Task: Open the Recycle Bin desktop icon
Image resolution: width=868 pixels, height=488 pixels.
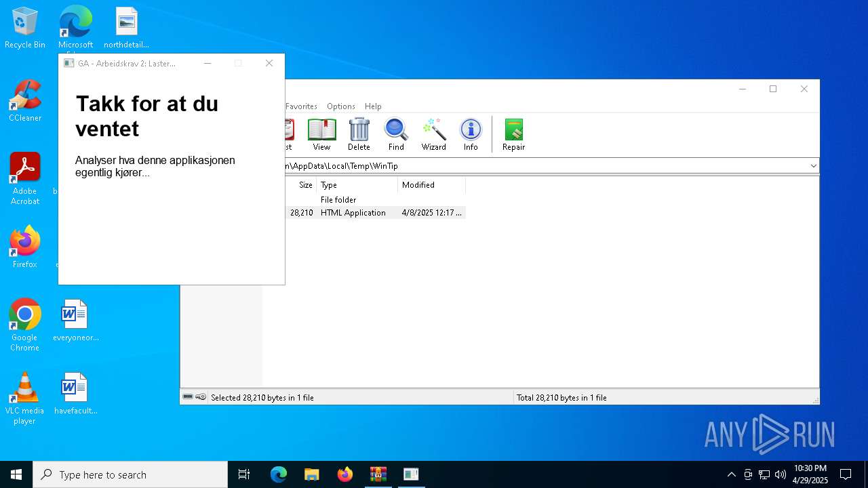Action: (25, 28)
